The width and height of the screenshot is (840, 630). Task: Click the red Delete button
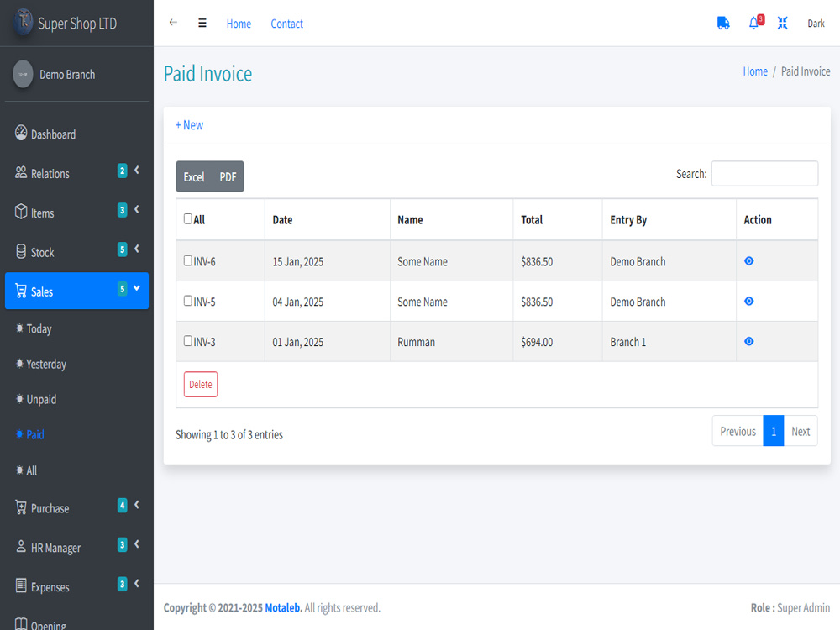coord(201,384)
